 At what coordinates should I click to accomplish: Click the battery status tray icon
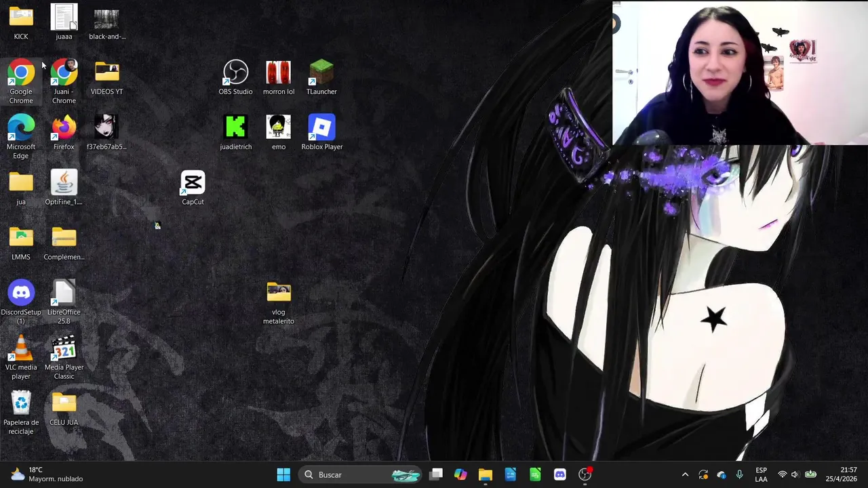810,474
